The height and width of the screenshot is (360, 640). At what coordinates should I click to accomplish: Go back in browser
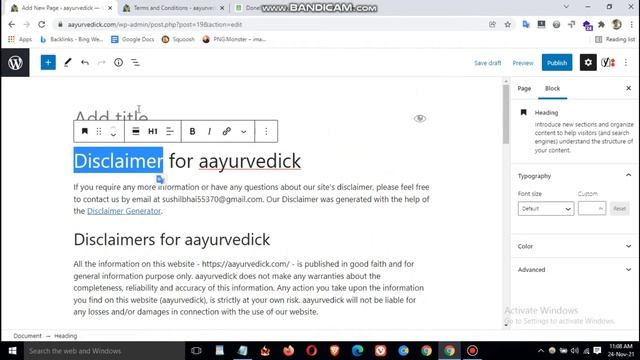(11, 24)
